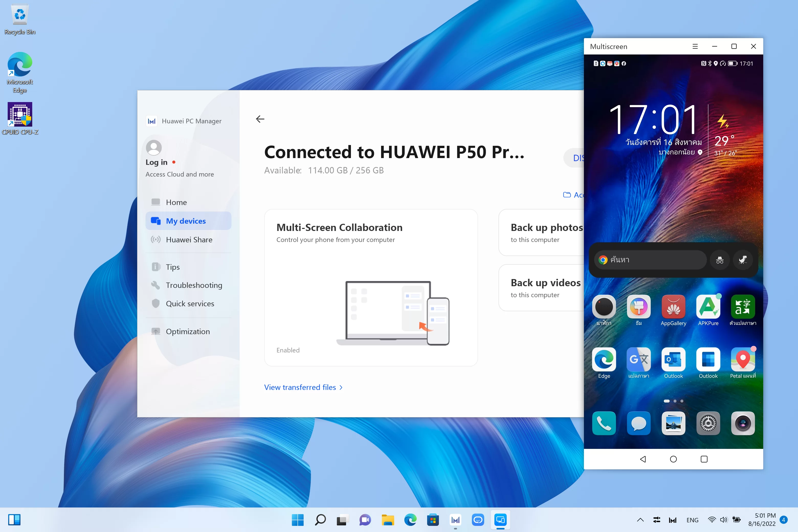
Task: Open the Messages app in phone dock
Action: (x=639, y=423)
